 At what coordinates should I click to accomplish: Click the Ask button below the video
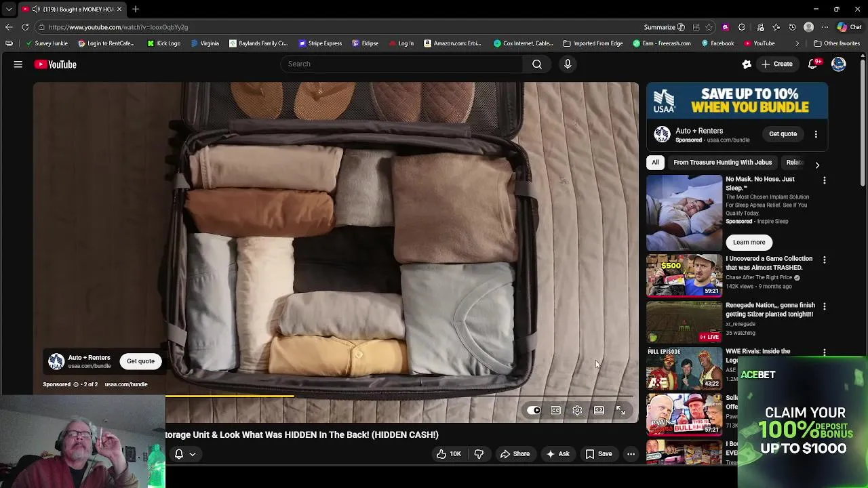pos(557,454)
